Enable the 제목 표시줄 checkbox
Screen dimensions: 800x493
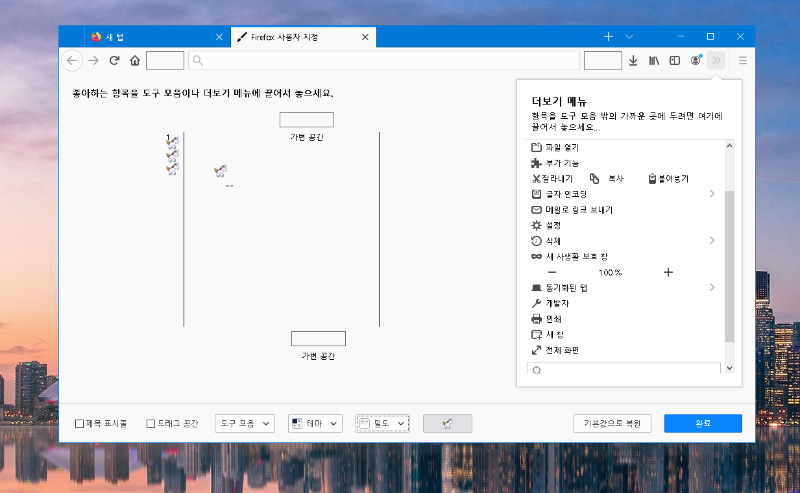coord(80,424)
